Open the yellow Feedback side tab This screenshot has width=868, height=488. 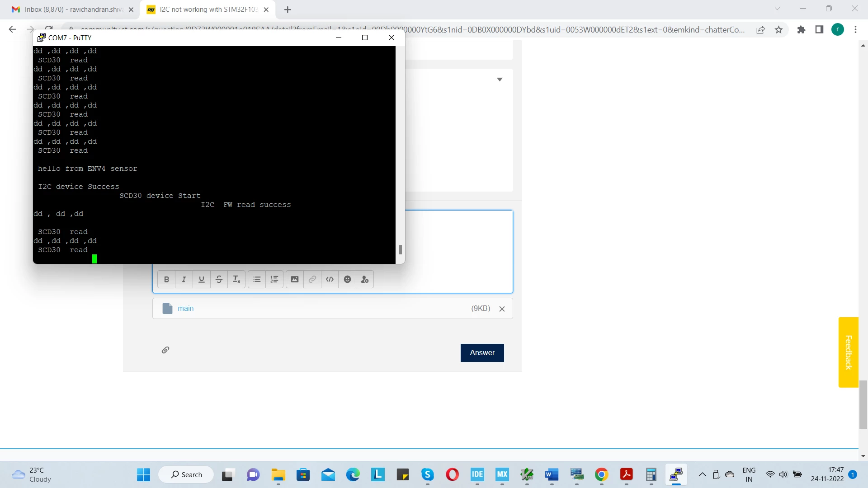[x=848, y=352]
